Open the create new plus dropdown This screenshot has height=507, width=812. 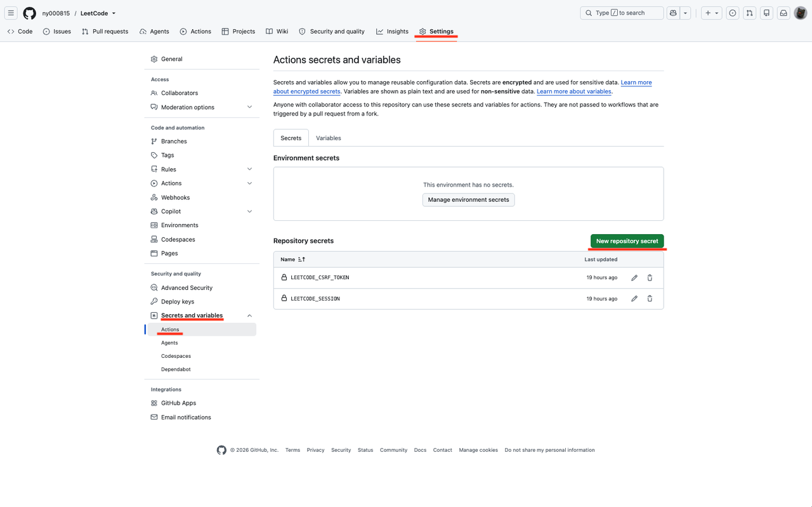click(x=712, y=13)
